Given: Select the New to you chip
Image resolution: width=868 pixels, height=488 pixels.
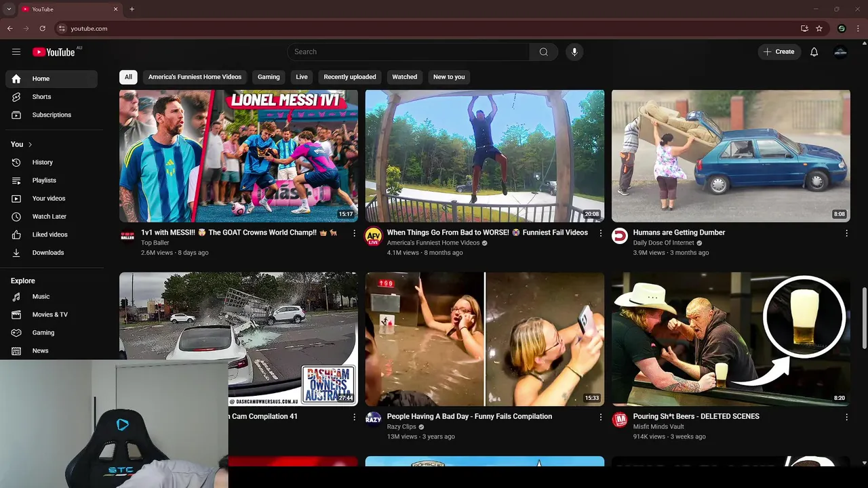Looking at the screenshot, I should pyautogui.click(x=449, y=77).
